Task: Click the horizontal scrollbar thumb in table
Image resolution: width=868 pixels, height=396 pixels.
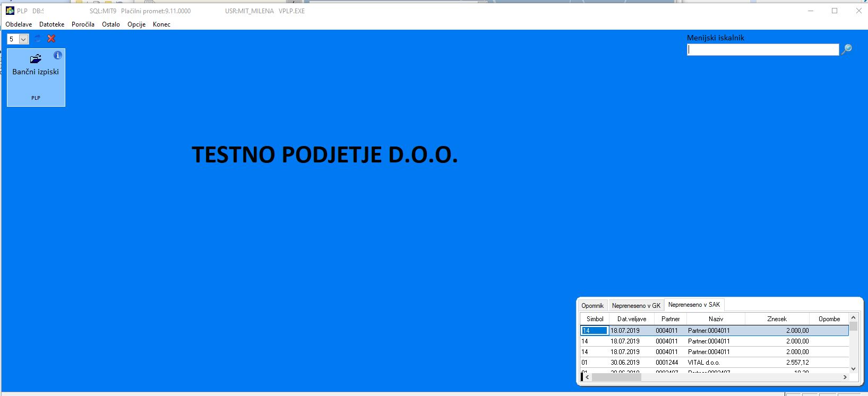Action: [x=616, y=377]
